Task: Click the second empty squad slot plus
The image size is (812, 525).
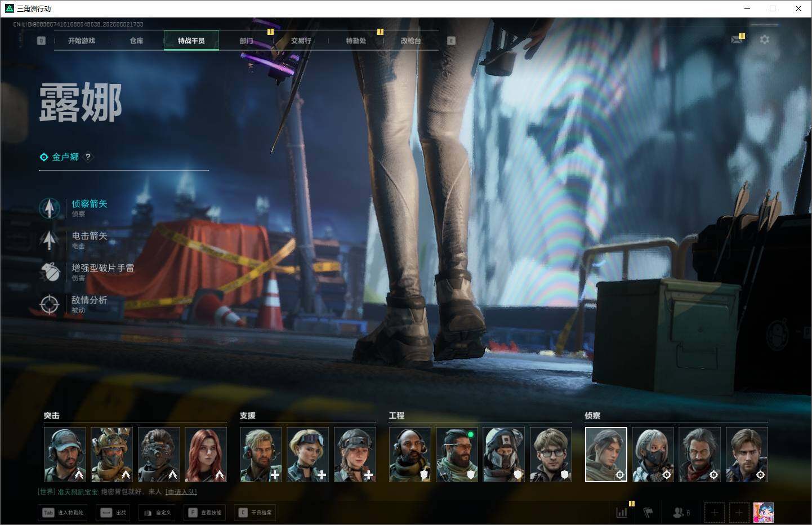Action: tap(739, 513)
